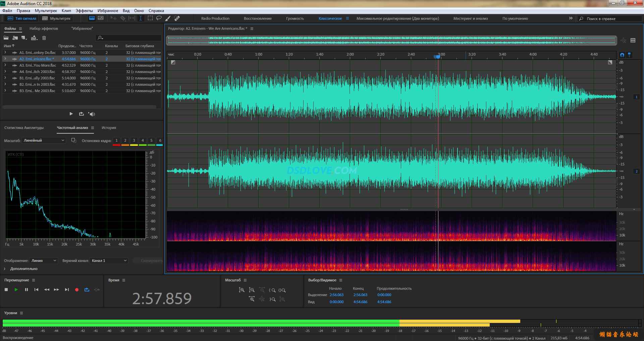Click Move playhead to next button
Screen dimensions: 644x341
(x=67, y=290)
